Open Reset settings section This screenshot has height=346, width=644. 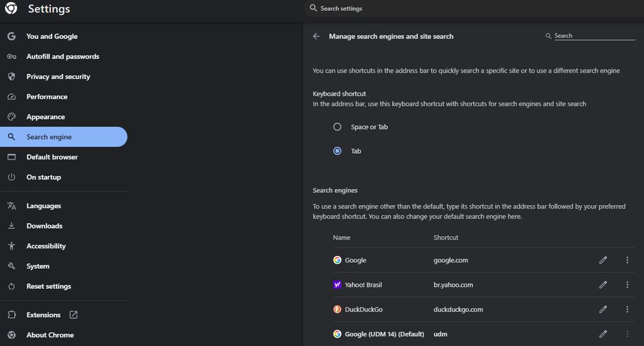pyautogui.click(x=48, y=286)
